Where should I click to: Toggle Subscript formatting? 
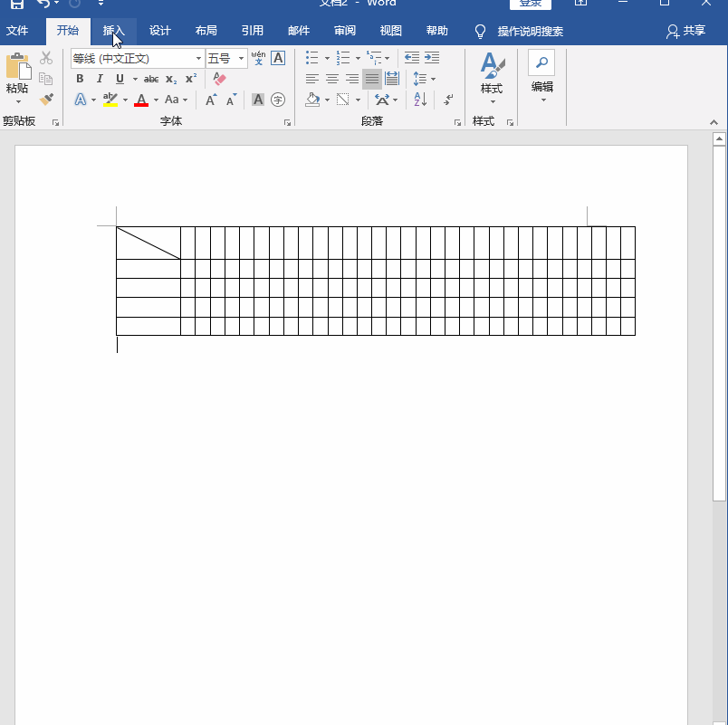point(171,79)
